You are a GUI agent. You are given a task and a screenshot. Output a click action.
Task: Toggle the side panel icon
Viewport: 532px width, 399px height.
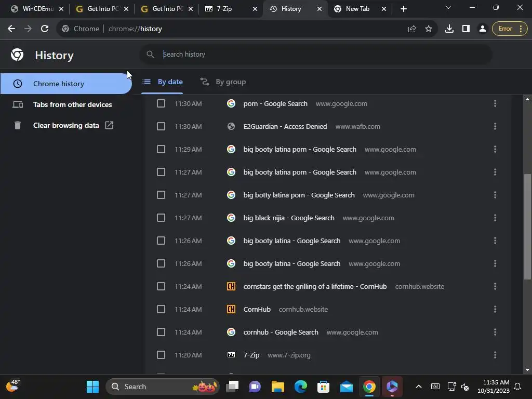tap(466, 29)
